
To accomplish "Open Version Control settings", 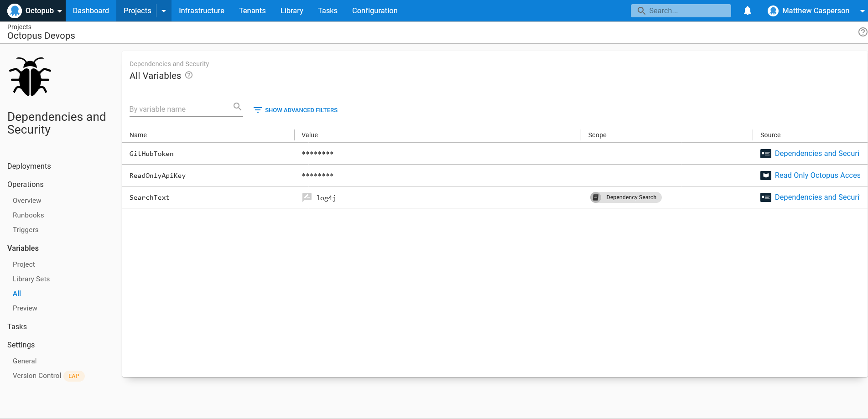I will [37, 376].
